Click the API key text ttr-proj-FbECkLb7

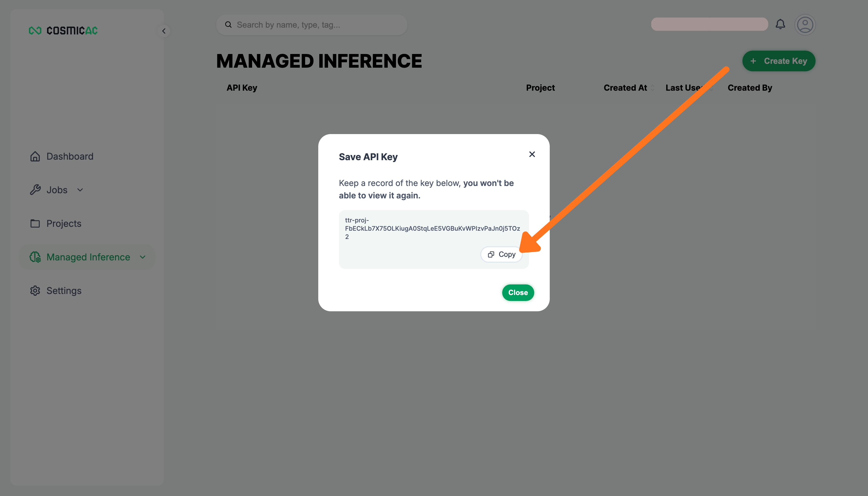432,228
